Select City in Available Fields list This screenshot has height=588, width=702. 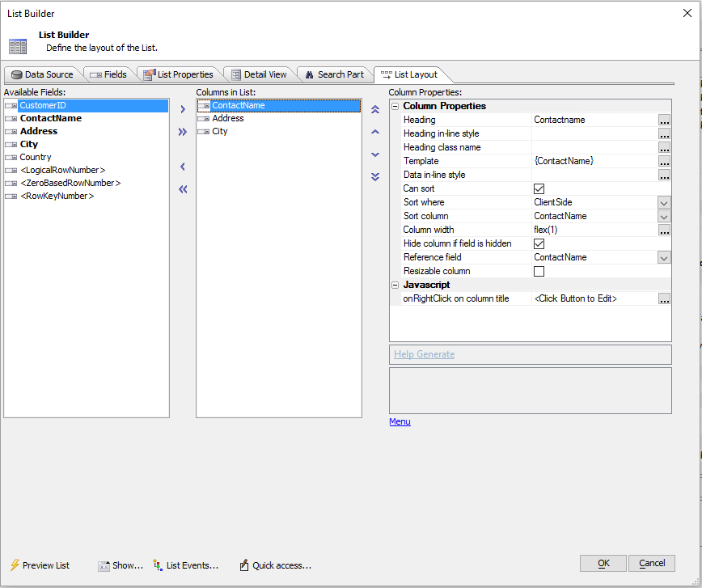tap(28, 144)
